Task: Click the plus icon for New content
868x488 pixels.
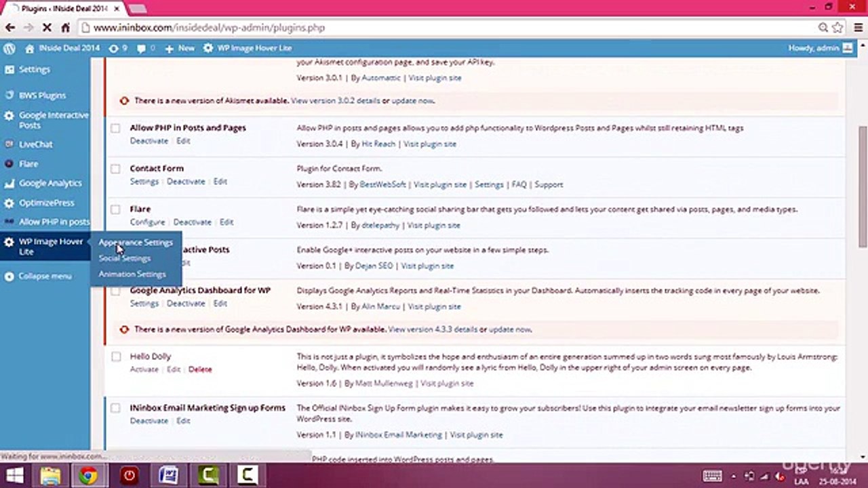Action: click(x=169, y=48)
